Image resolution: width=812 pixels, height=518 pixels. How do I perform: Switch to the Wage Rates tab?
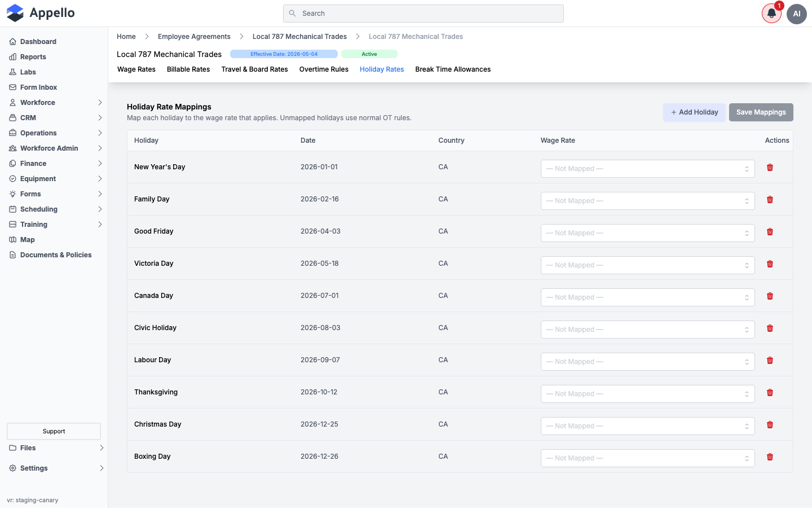136,69
